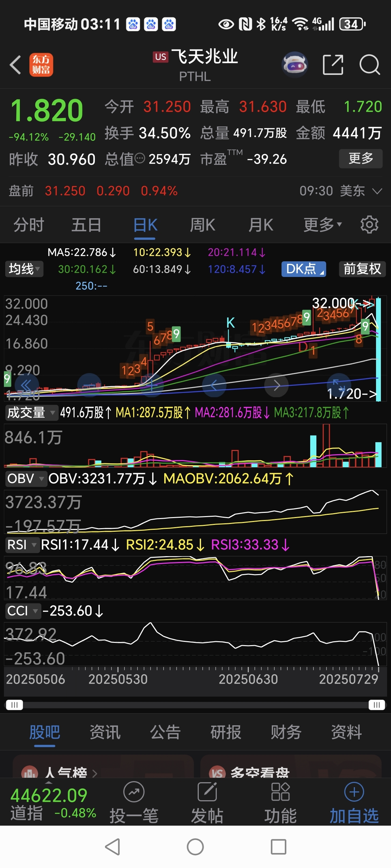Expand the OBV indicator dropdown
The height and width of the screenshot is (868, 391).
(x=26, y=479)
